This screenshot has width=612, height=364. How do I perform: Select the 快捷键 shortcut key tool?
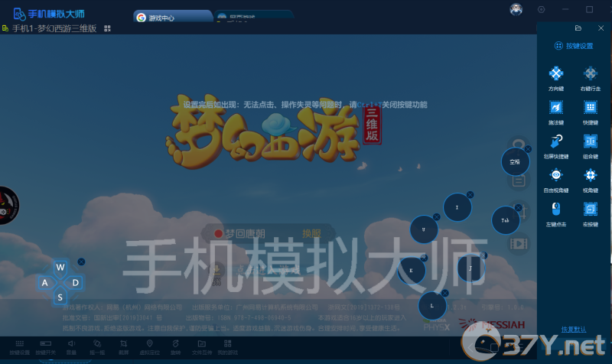590,112
